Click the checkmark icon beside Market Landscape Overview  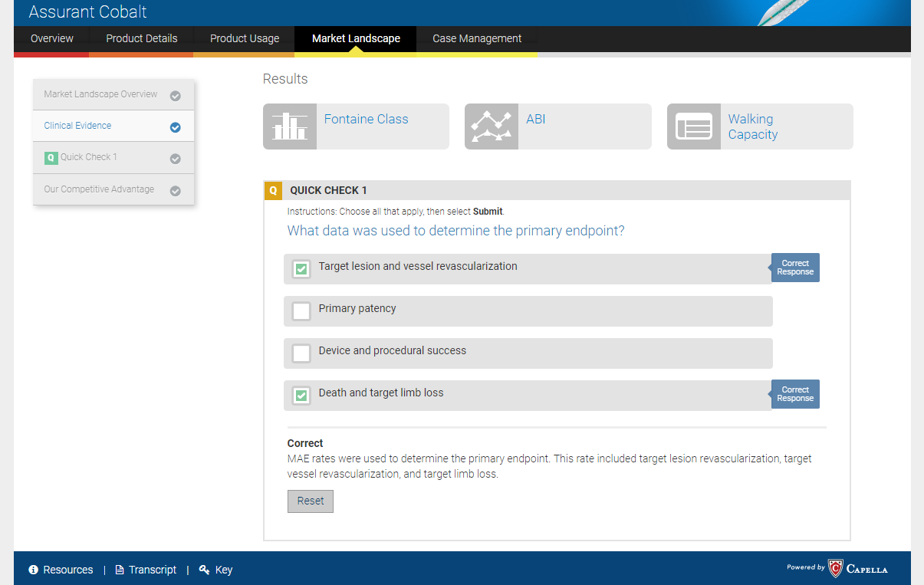click(x=175, y=96)
